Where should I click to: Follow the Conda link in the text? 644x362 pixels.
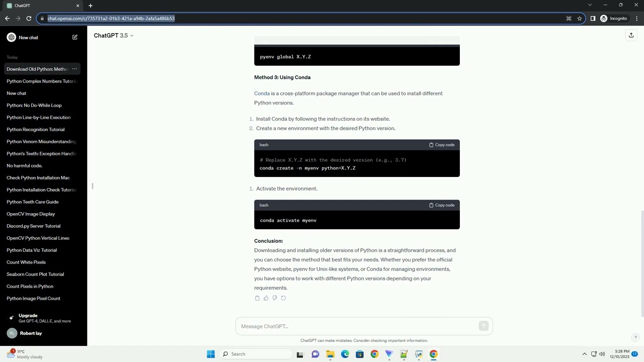pos(262,94)
